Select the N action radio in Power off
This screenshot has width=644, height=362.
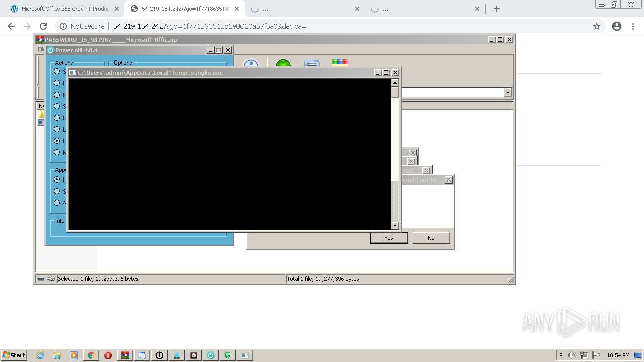pos(57,152)
